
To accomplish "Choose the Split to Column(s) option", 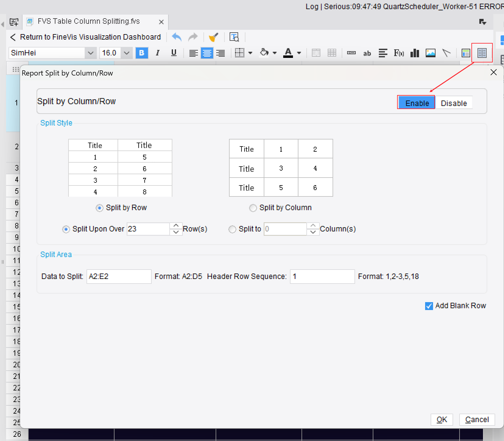I will click(232, 229).
